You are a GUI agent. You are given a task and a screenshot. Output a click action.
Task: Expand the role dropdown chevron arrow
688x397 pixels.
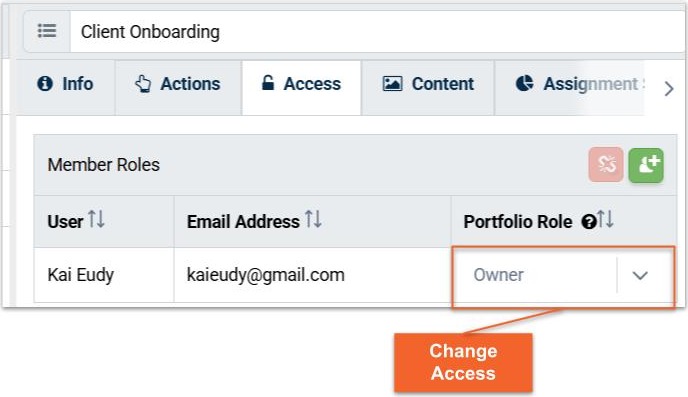(640, 275)
